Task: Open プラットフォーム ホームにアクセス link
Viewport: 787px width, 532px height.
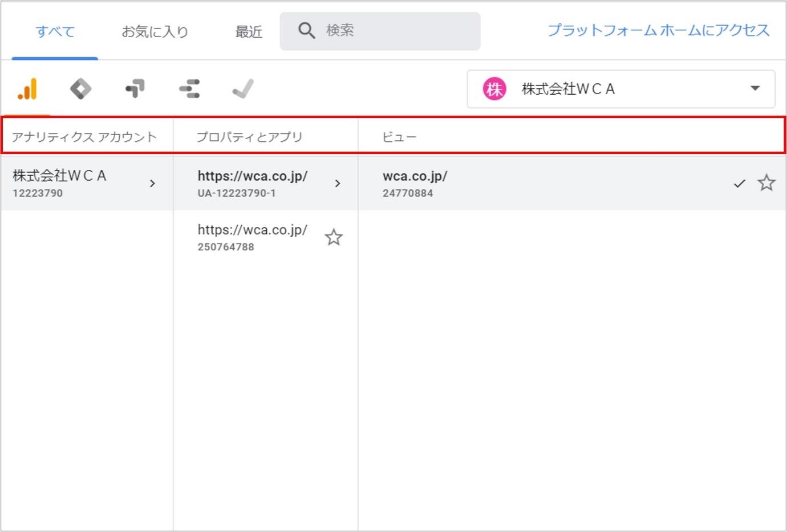Action: pyautogui.click(x=659, y=30)
